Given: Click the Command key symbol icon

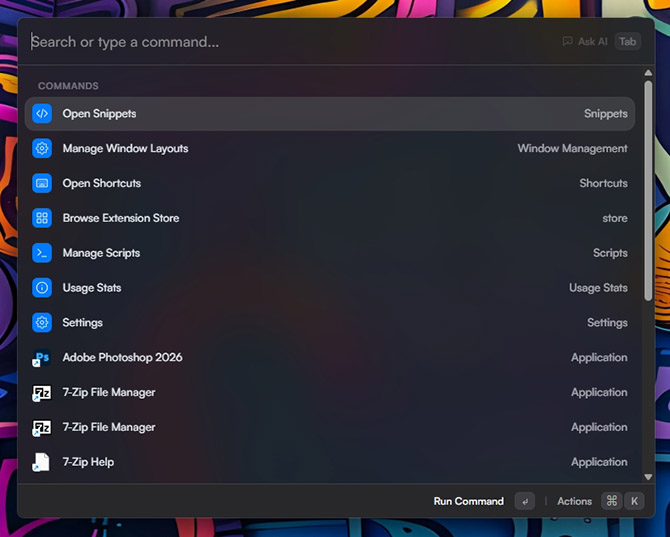Looking at the screenshot, I should [611, 501].
